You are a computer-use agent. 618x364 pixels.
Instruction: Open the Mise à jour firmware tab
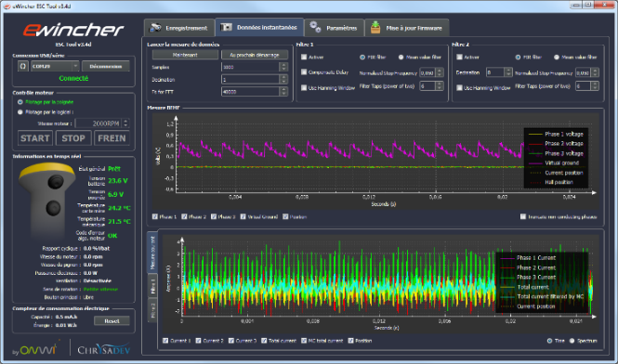tap(407, 28)
